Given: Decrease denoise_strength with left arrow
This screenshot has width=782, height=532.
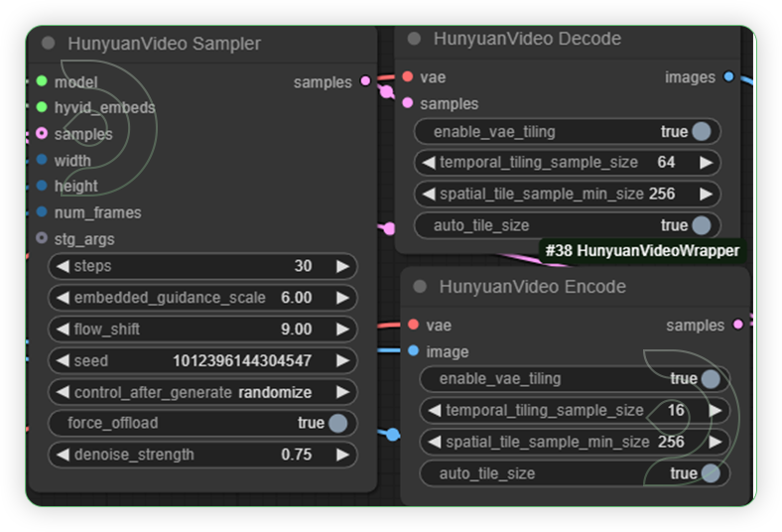Looking at the screenshot, I should (63, 455).
